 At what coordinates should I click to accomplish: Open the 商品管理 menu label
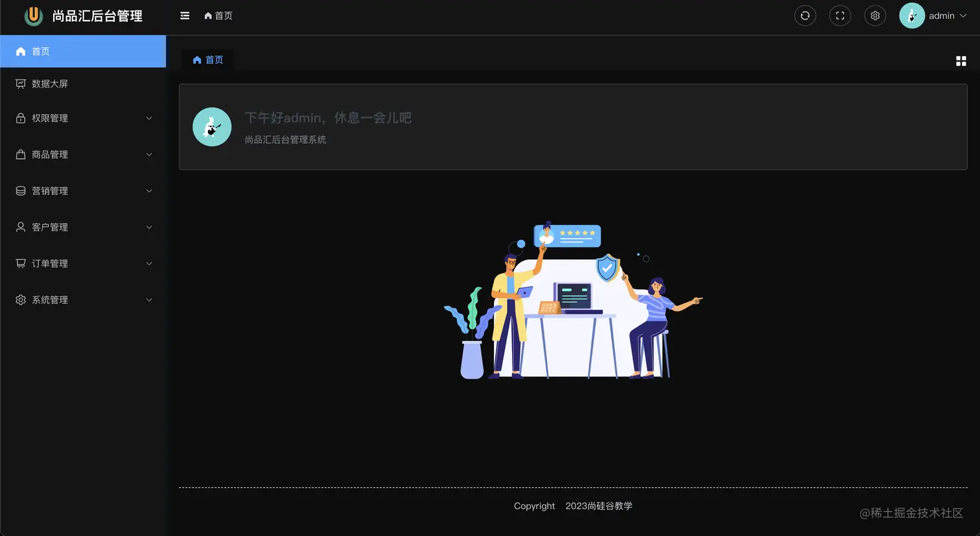[50, 154]
